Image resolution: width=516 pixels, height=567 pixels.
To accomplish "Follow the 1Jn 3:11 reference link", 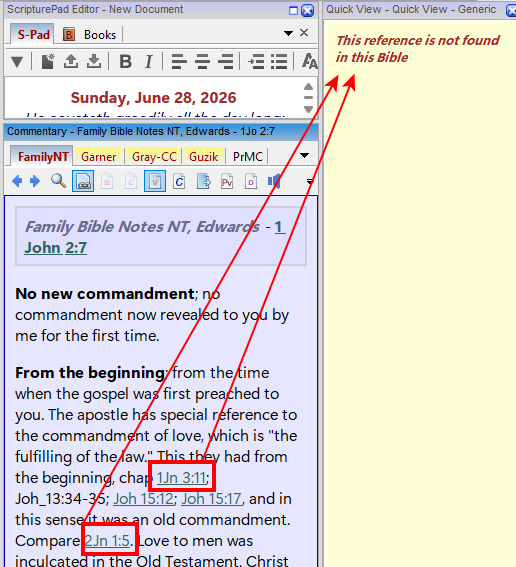I will [x=182, y=478].
